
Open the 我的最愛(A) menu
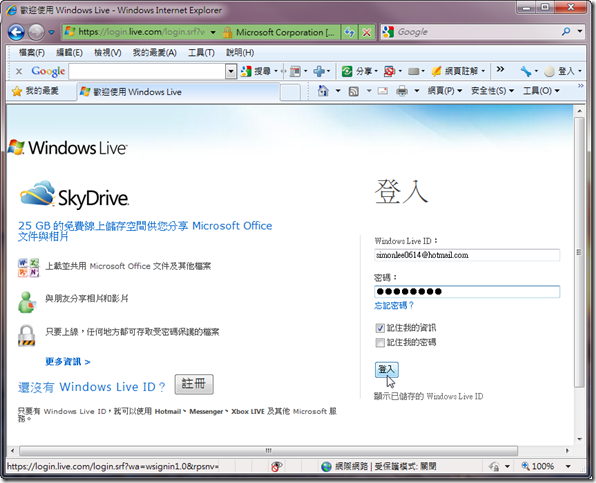(x=155, y=52)
